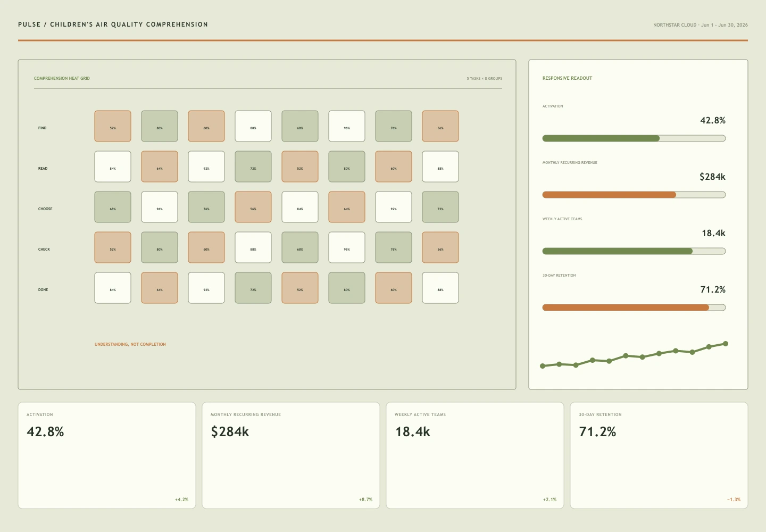The image size is (766, 532).
Task: Select the 88% cell in the CHECK row
Action: pyautogui.click(x=253, y=247)
